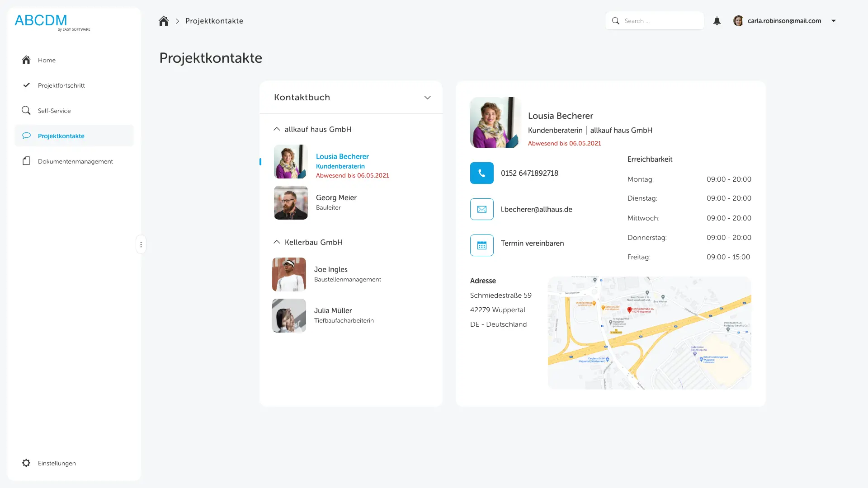Open notifications bell icon
The width and height of the screenshot is (868, 488).
pyautogui.click(x=717, y=21)
